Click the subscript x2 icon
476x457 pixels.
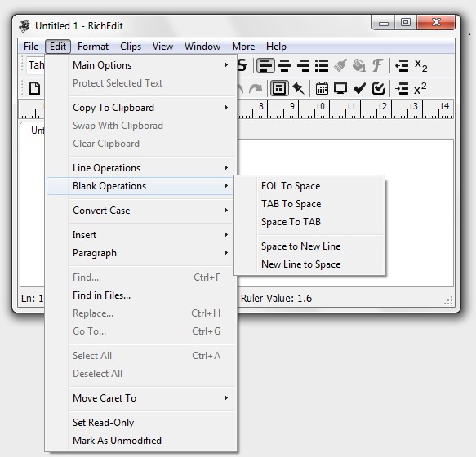420,65
